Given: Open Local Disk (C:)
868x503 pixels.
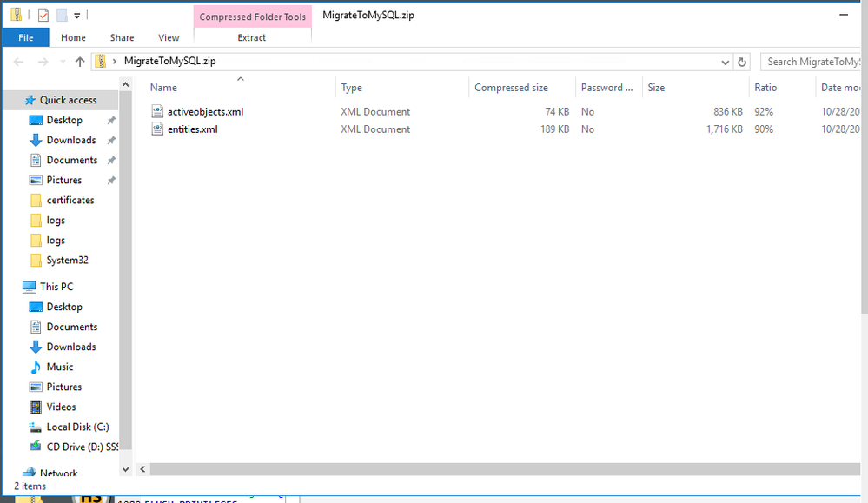Looking at the screenshot, I should click(x=77, y=427).
